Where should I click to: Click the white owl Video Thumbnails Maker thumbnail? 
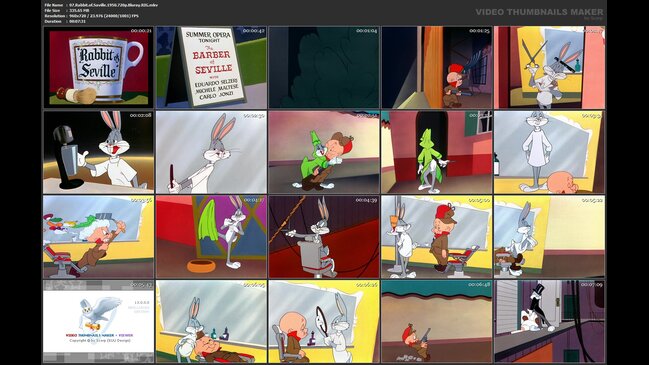pyautogui.click(x=99, y=322)
